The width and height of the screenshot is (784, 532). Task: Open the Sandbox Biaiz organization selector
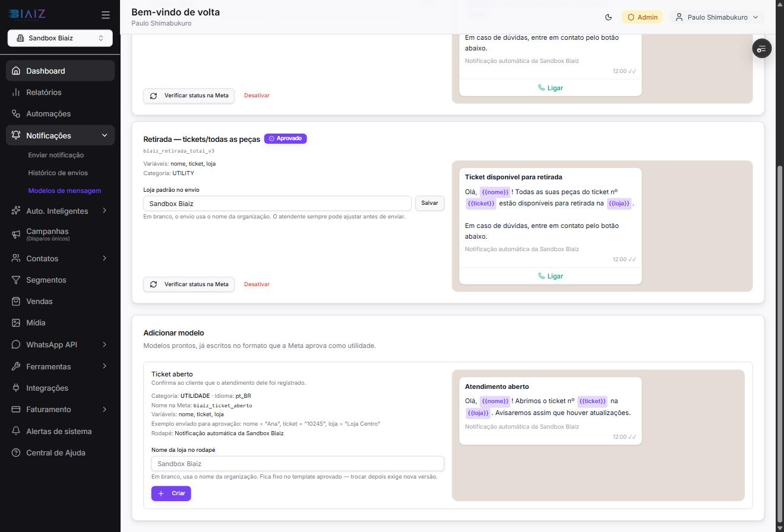click(x=60, y=38)
